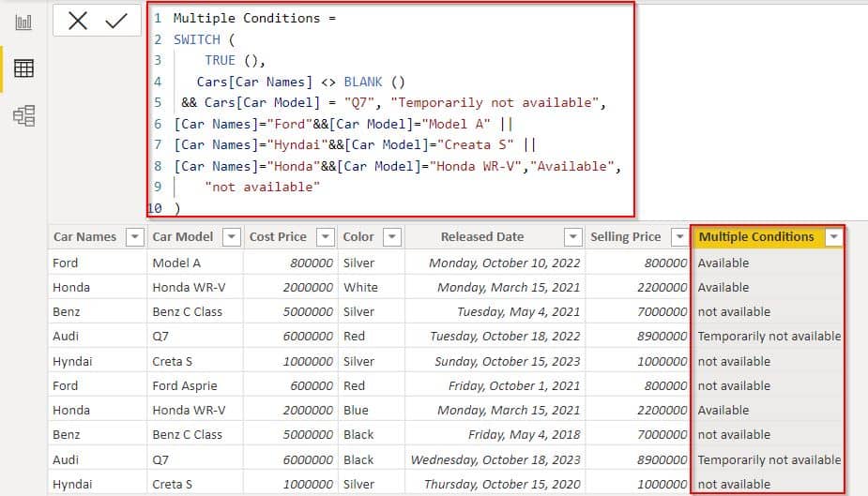Click the 600000 cost price cell
The height and width of the screenshot is (496, 868).
click(x=312, y=386)
